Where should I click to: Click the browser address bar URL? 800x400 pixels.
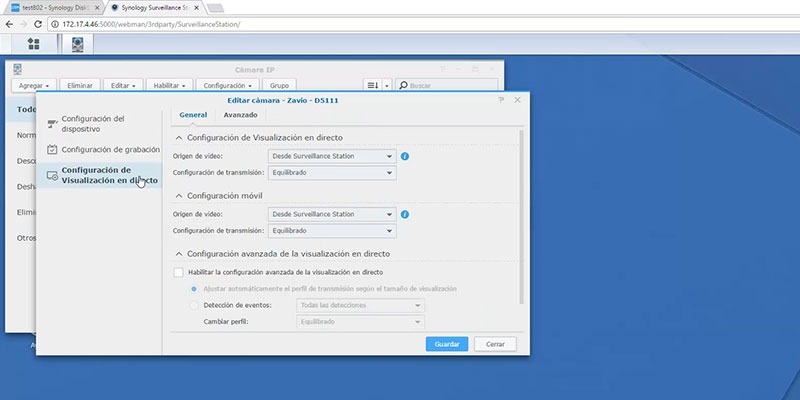151,24
